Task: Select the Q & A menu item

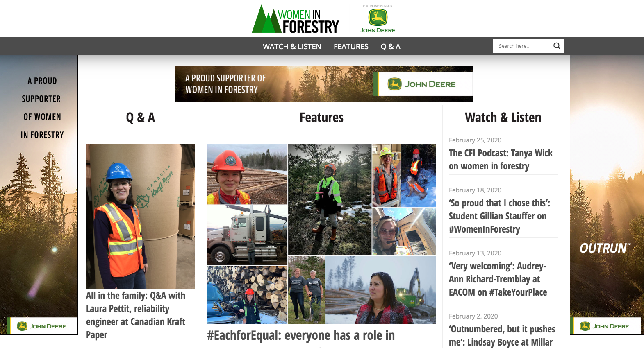Action: [390, 47]
